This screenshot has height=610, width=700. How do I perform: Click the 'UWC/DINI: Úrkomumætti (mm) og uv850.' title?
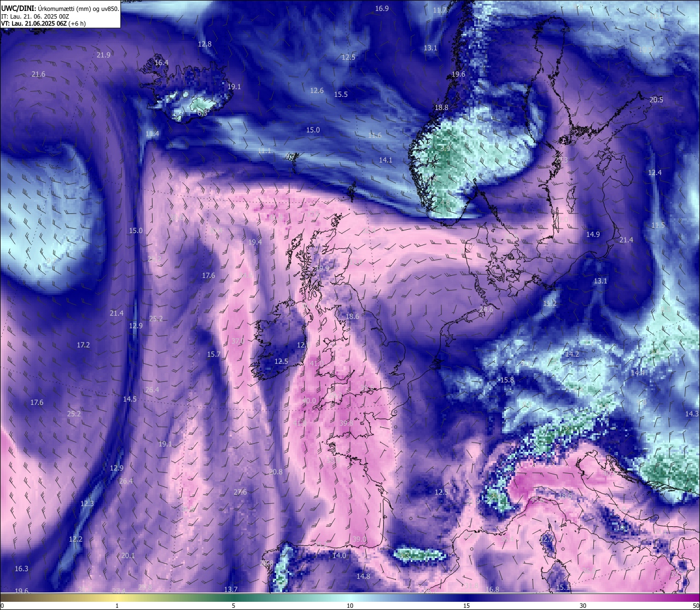pyautogui.click(x=60, y=8)
